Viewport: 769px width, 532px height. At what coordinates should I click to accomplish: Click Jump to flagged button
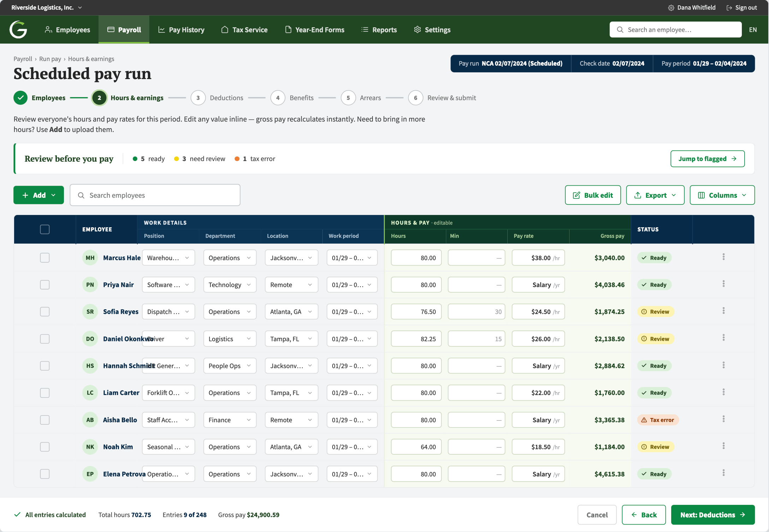[x=708, y=159]
